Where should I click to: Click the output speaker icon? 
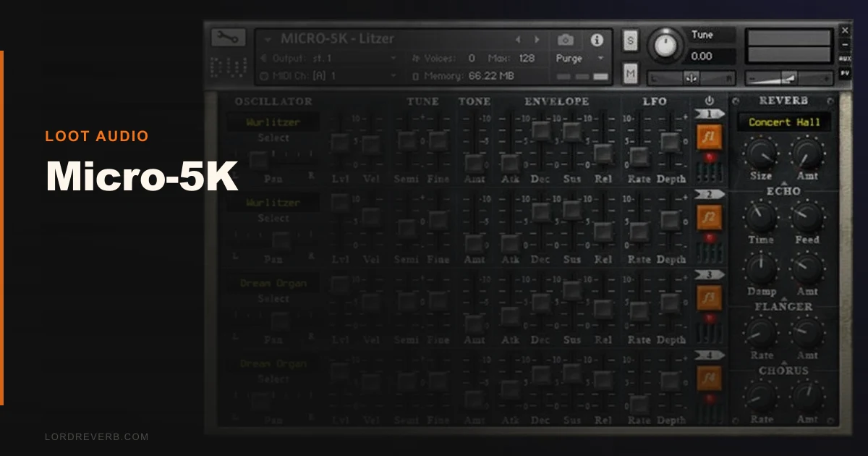coord(263,58)
